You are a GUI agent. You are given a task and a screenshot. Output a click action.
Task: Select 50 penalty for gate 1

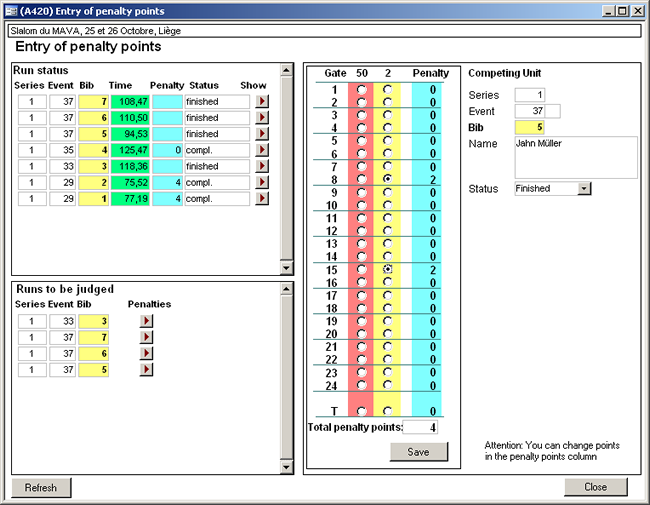(x=361, y=89)
